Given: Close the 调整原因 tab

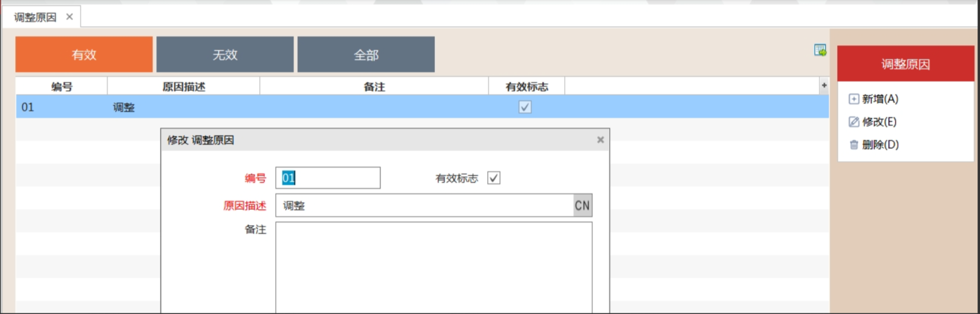Looking at the screenshot, I should coord(70,16).
